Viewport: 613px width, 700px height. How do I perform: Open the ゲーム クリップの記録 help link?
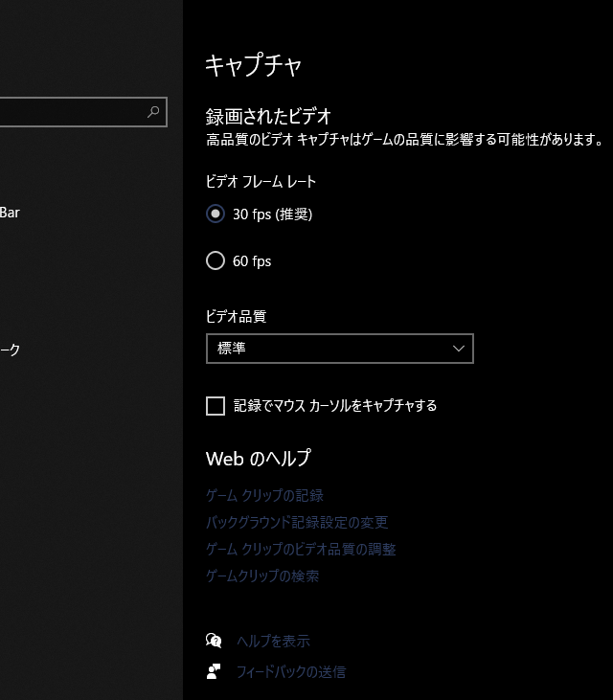(264, 496)
